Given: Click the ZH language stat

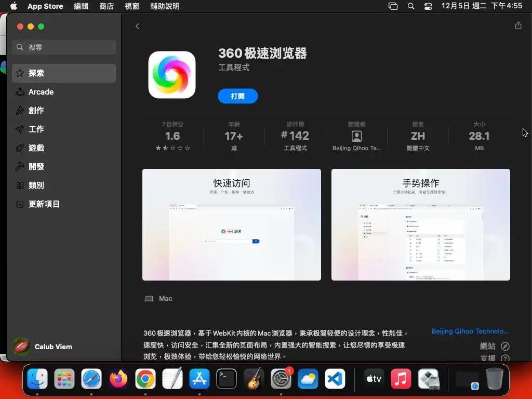Looking at the screenshot, I should point(418,136).
